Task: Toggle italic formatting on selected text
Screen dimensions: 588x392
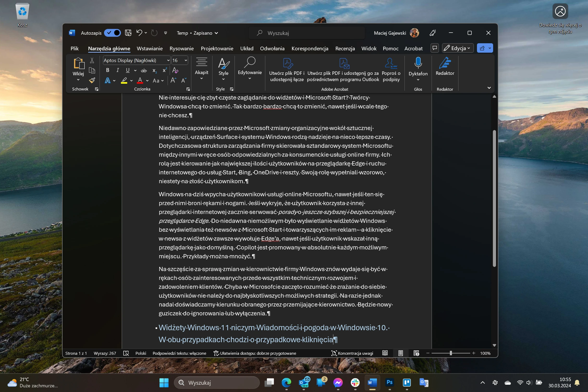Action: 118,70
